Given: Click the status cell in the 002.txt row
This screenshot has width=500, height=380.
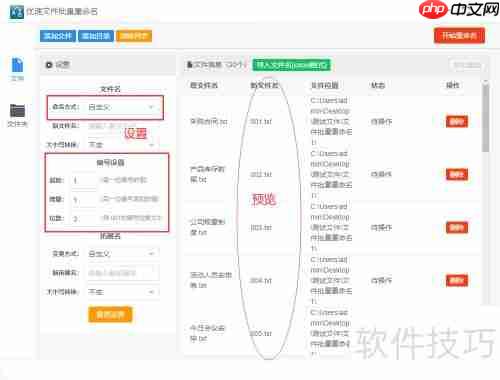Looking at the screenshot, I should point(381,174).
